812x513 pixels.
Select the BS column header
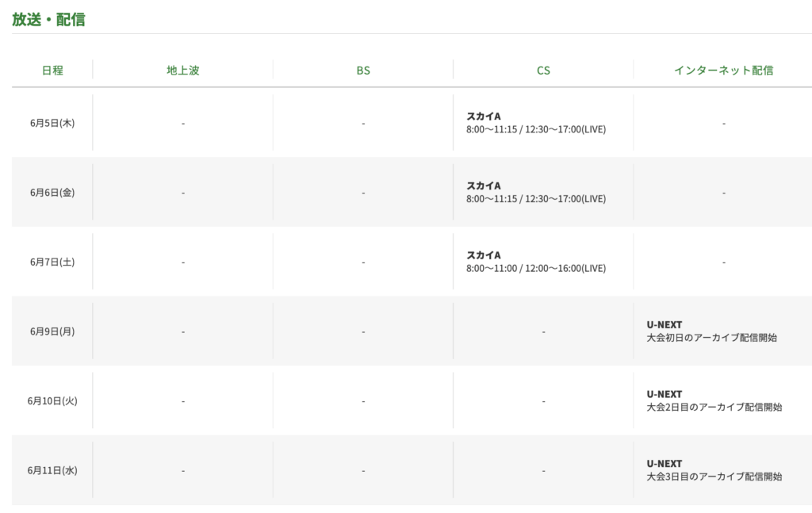[x=363, y=70]
